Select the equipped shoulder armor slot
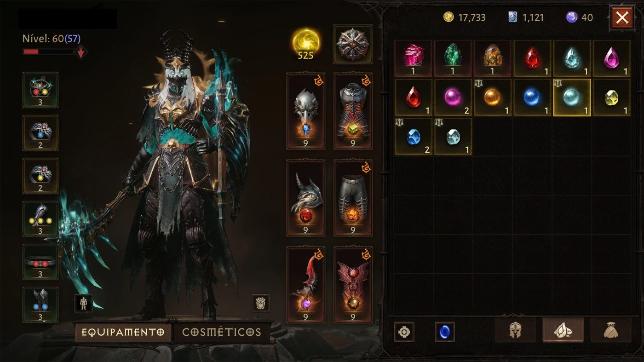644x362 pixels. click(x=305, y=198)
